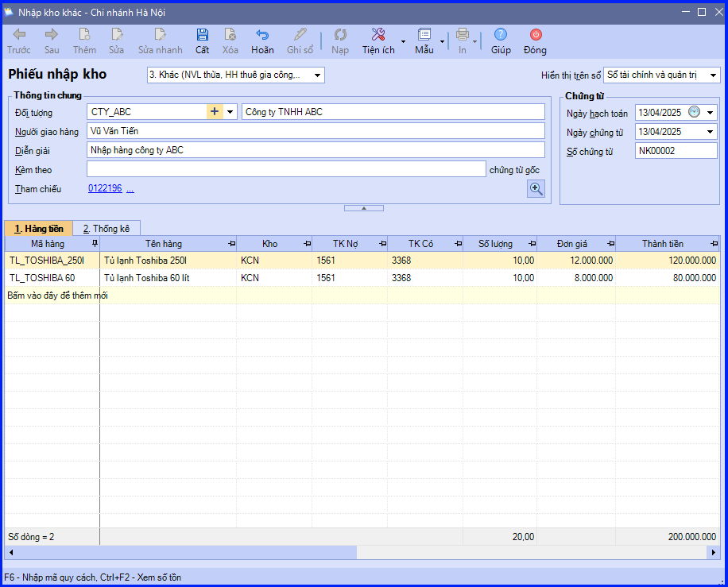Switch to the 1. Hàng tiền tab

tap(39, 228)
